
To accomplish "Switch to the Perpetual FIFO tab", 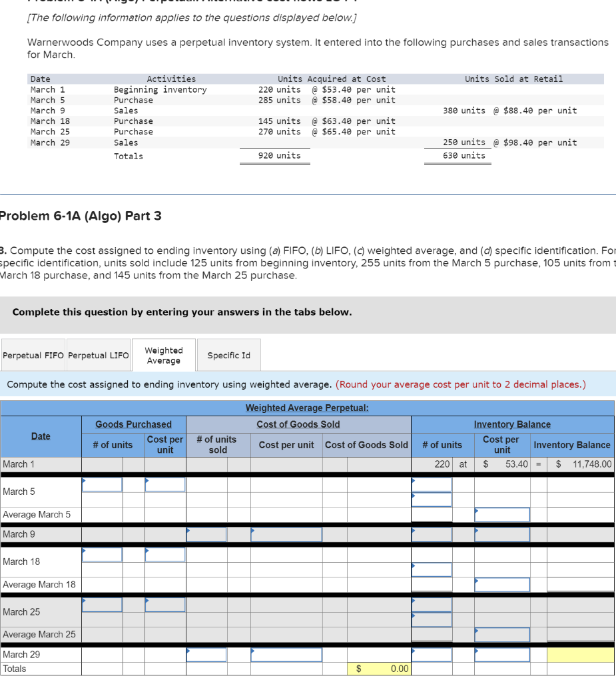I will [x=33, y=354].
